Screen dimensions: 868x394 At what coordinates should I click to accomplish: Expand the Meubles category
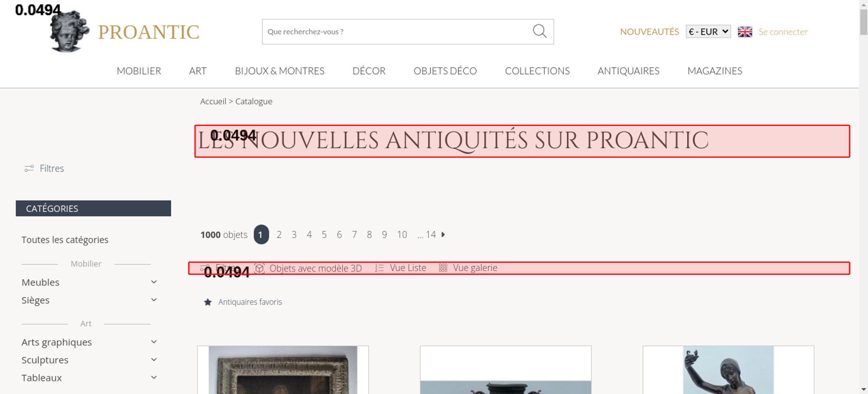tap(154, 282)
